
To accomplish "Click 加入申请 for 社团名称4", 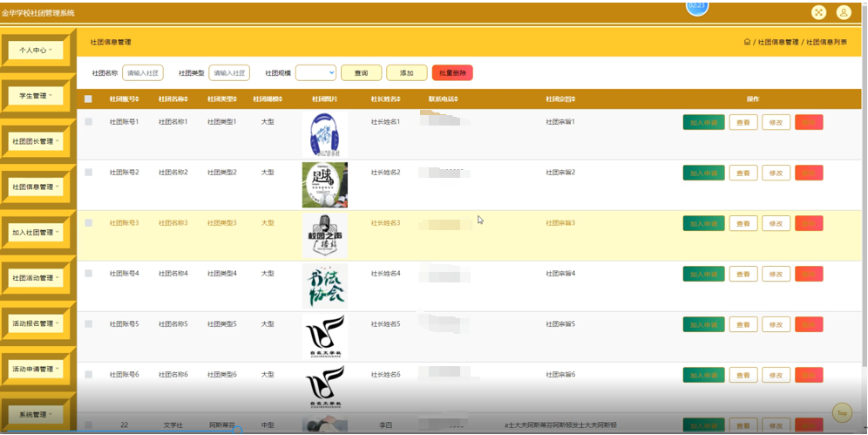I will (x=703, y=274).
